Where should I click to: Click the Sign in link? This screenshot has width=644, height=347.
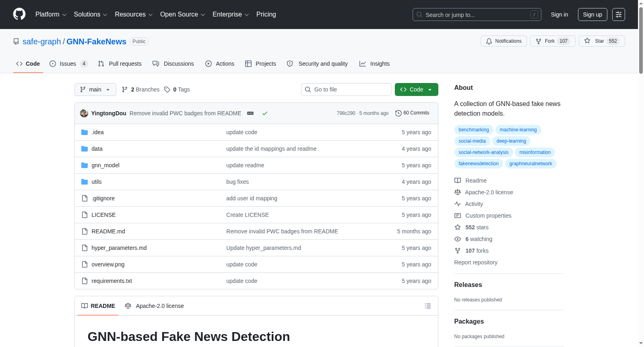tap(559, 15)
